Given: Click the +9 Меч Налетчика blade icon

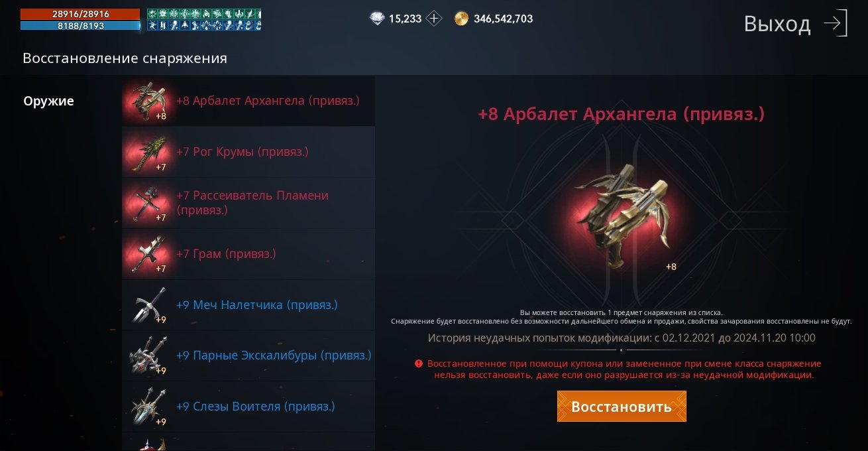Looking at the screenshot, I should tap(147, 305).
